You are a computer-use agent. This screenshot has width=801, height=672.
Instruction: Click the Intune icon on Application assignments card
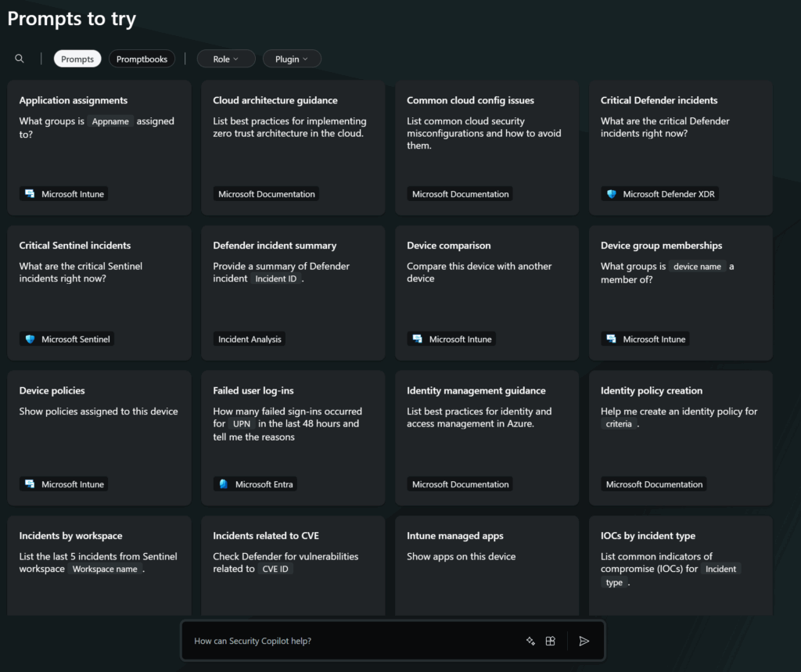[31, 194]
